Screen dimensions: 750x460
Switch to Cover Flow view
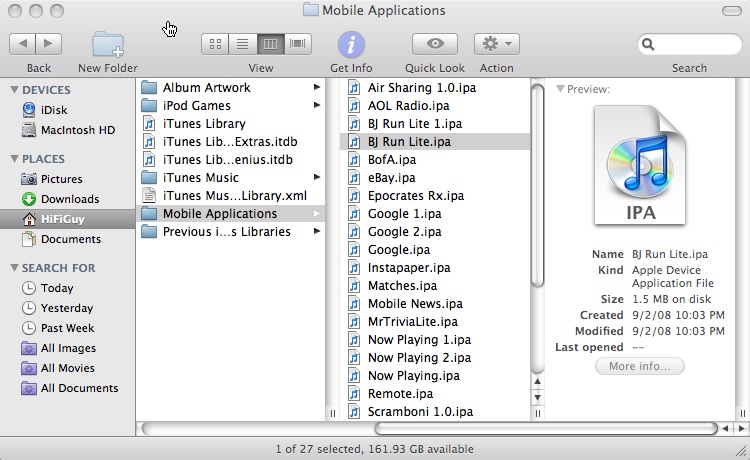(298, 44)
